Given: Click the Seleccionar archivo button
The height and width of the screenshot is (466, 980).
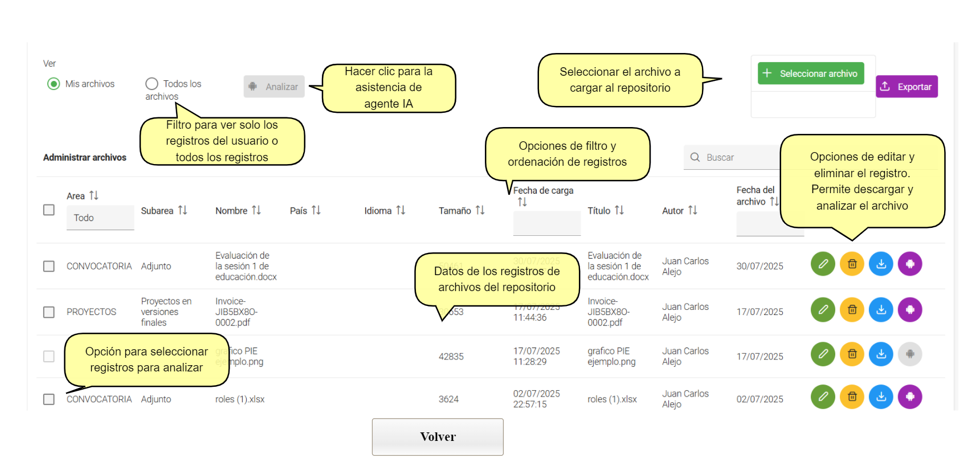Looking at the screenshot, I should 811,73.
